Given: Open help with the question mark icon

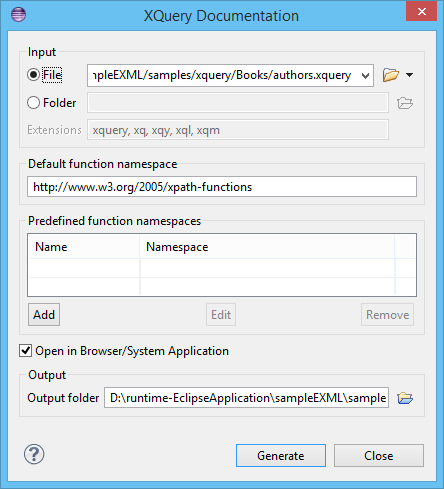Looking at the screenshot, I should coord(34,454).
